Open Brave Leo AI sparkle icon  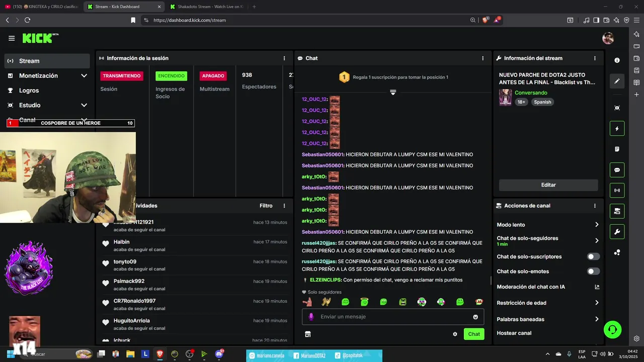point(616,20)
